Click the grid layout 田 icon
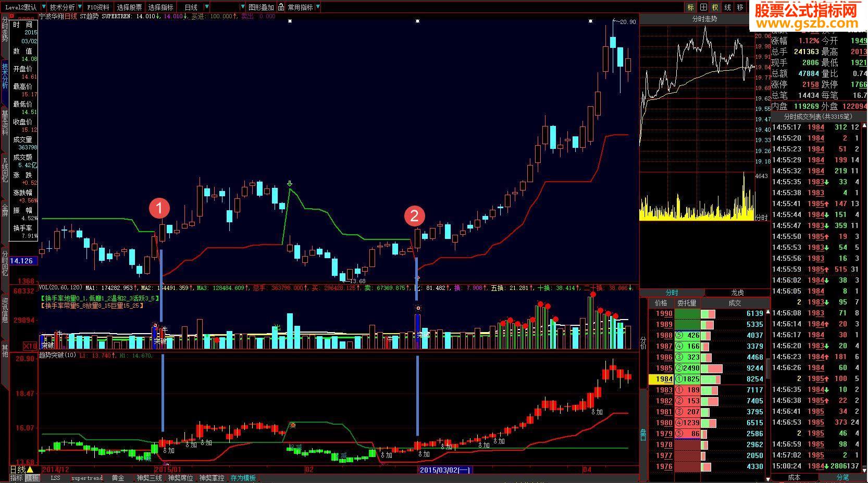 [x=703, y=7]
